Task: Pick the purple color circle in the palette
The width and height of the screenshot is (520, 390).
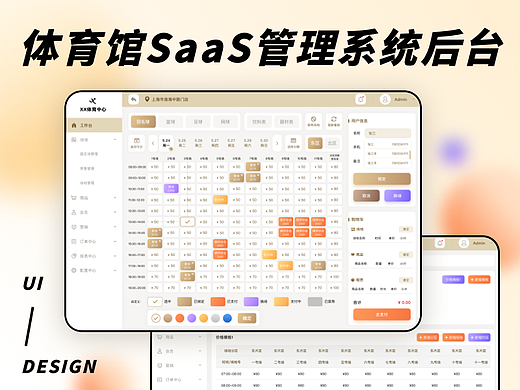Action: coord(192,318)
